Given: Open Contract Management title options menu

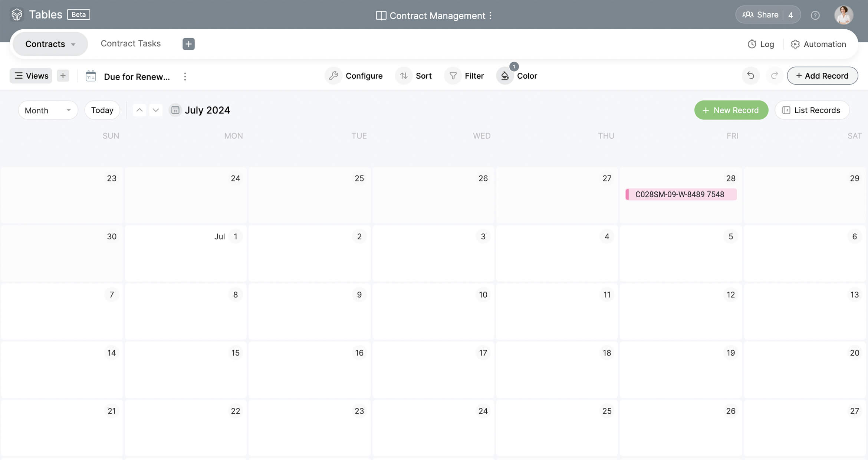Looking at the screenshot, I should 490,16.
